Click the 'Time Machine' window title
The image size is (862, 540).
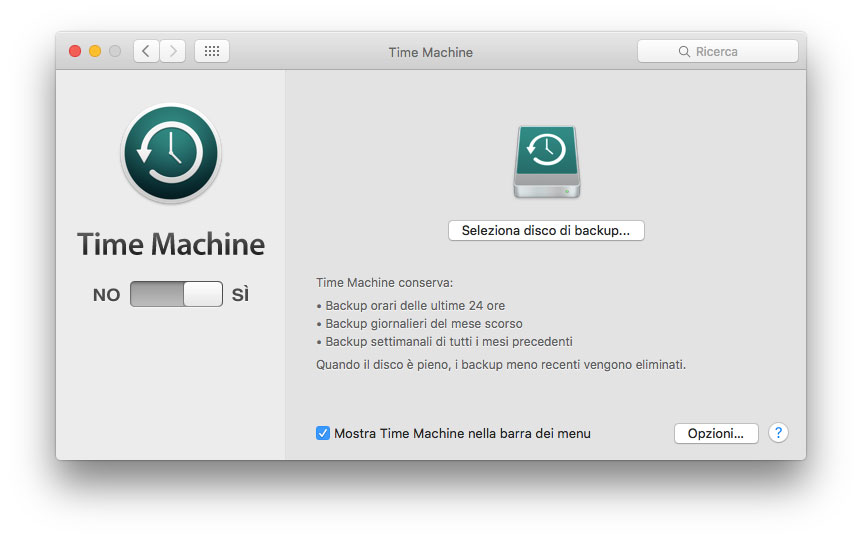430,52
